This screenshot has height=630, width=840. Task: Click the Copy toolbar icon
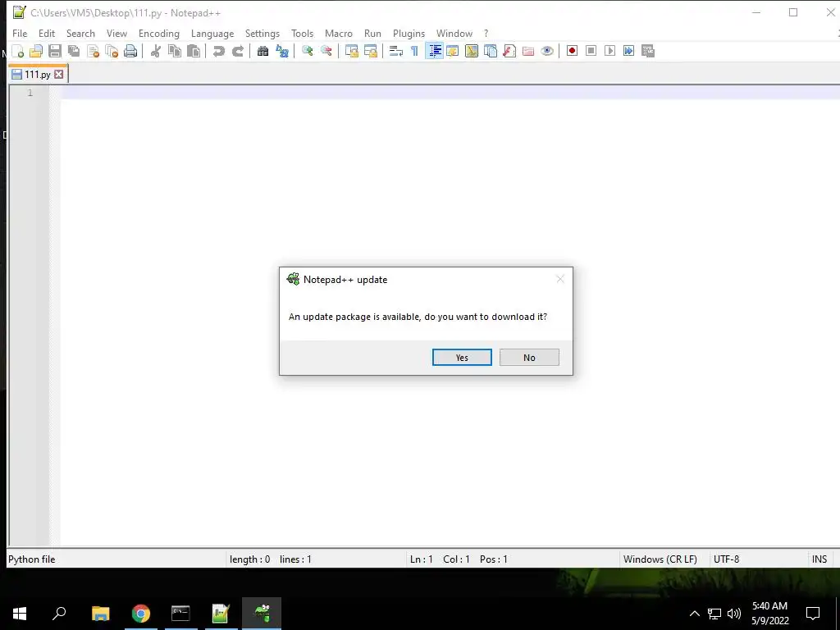pyautogui.click(x=175, y=51)
